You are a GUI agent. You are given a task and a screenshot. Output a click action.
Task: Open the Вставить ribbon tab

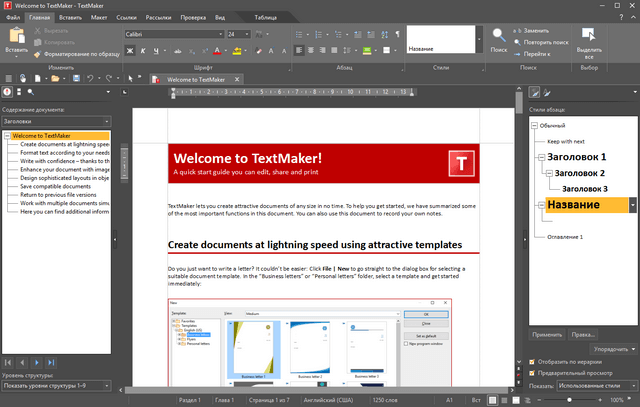[x=71, y=18]
